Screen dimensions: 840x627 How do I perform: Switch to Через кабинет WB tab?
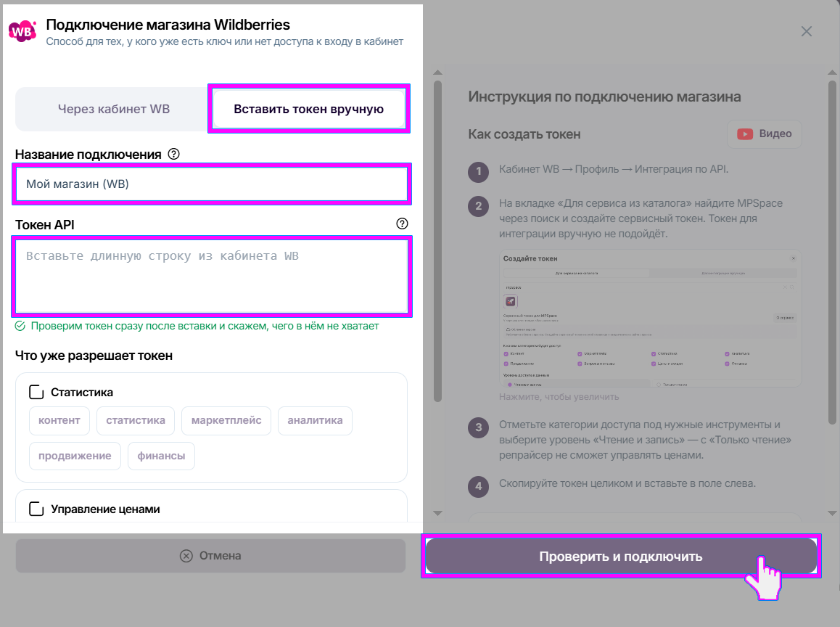[x=114, y=110]
